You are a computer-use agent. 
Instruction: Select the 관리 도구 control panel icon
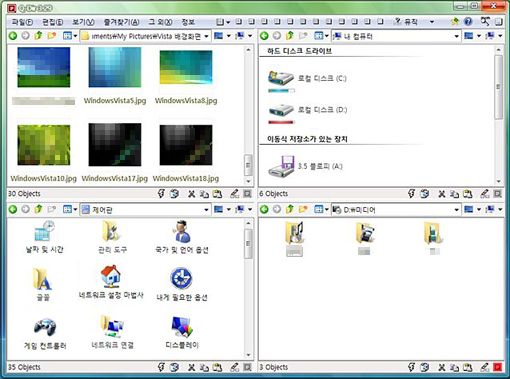click(x=112, y=231)
